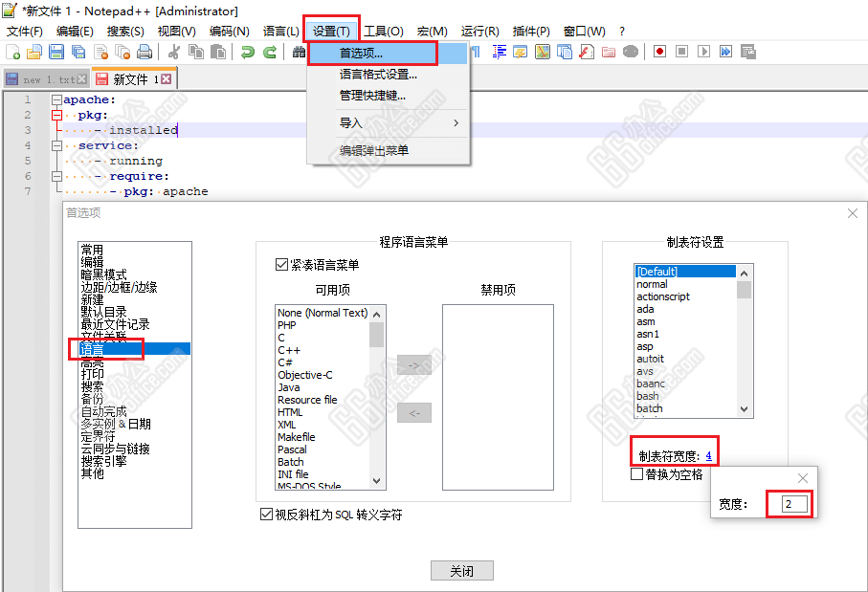Click the tab width link value 4

tap(708, 456)
